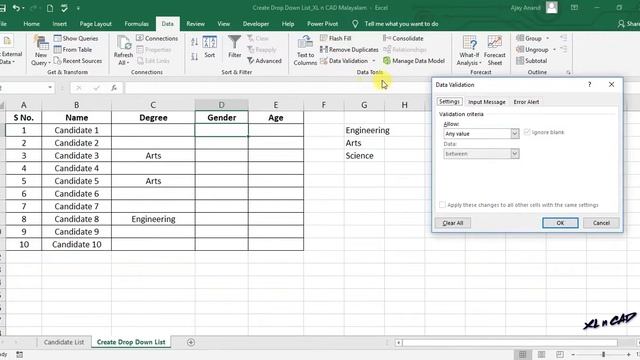The height and width of the screenshot is (360, 640).
Task: Open the Home ribbon tab
Action: coord(31,24)
